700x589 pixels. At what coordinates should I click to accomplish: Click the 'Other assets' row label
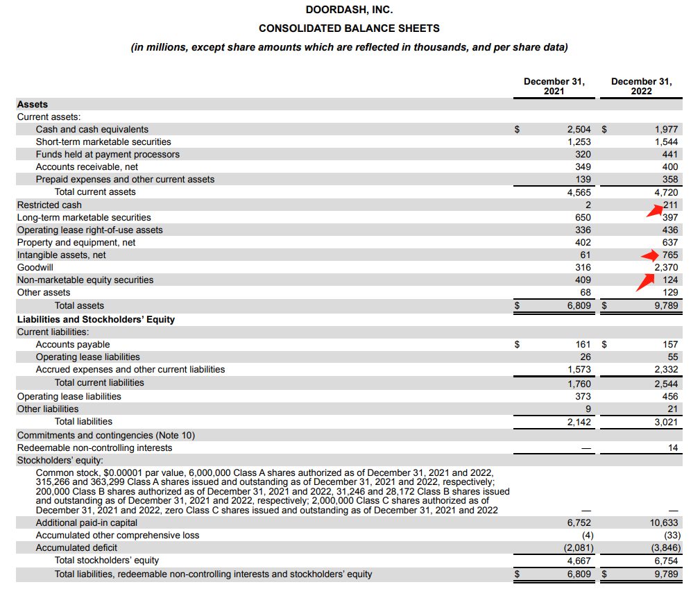44,293
